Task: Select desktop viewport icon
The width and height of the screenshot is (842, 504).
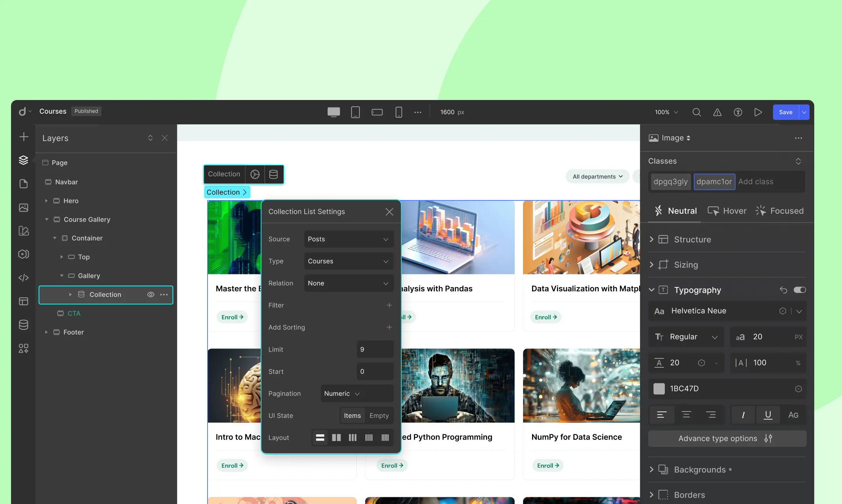Action: pos(334,112)
